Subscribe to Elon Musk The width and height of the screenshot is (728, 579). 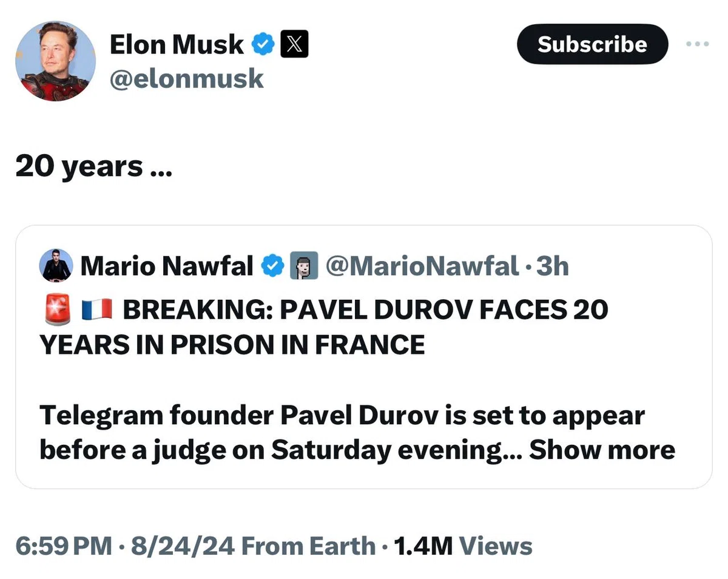click(x=592, y=44)
